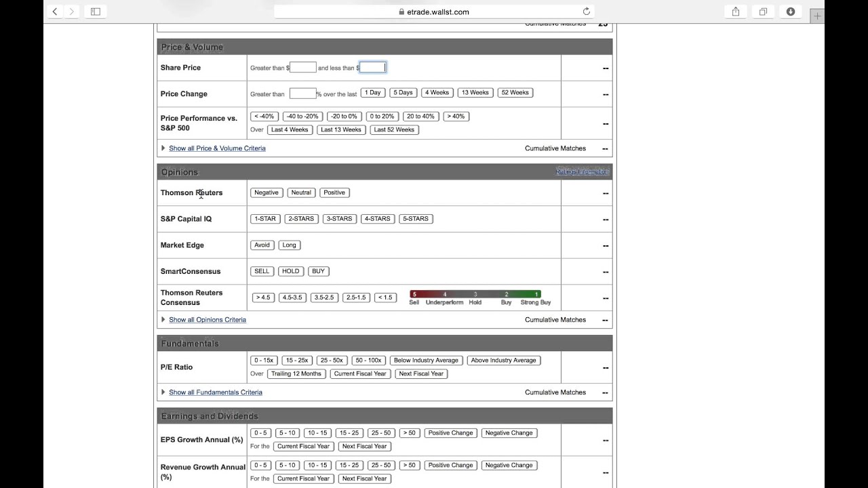Open the Ratings Information link
Image resolution: width=868 pixels, height=488 pixels.
point(583,171)
